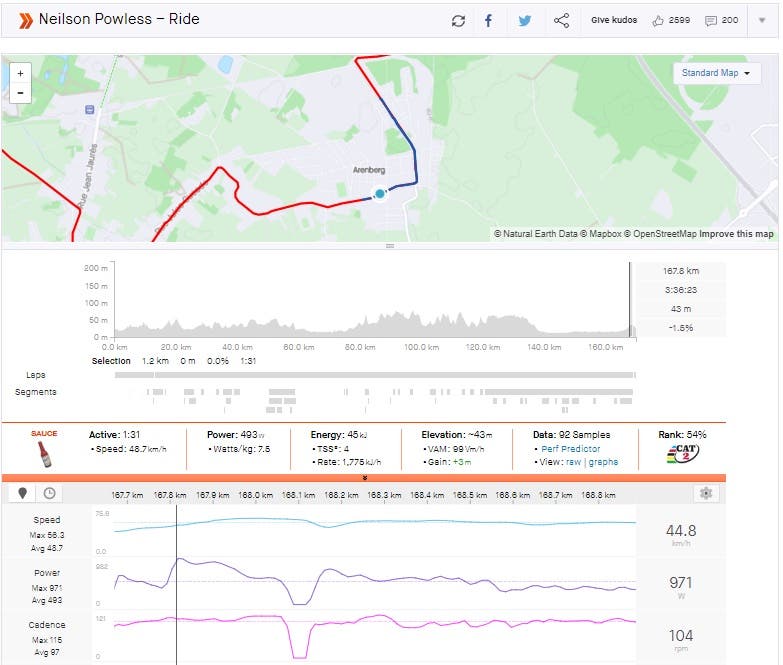The width and height of the screenshot is (783, 665).
Task: Share the ride on Facebook
Action: (488, 20)
